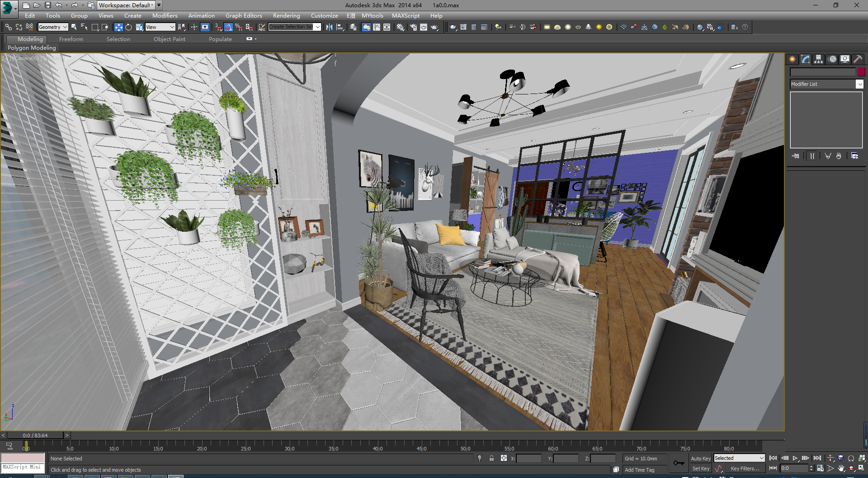Click the object color swatch
Image resolution: width=868 pixels, height=478 pixels.
pos(861,72)
